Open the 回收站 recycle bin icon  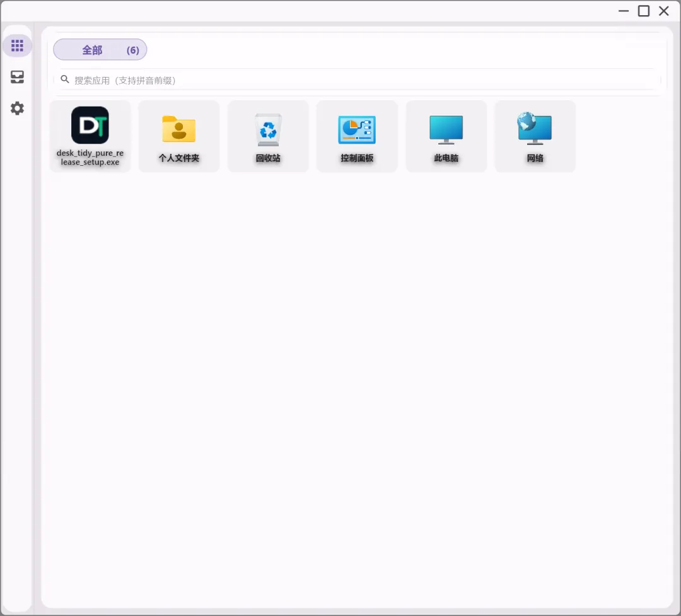(x=268, y=129)
